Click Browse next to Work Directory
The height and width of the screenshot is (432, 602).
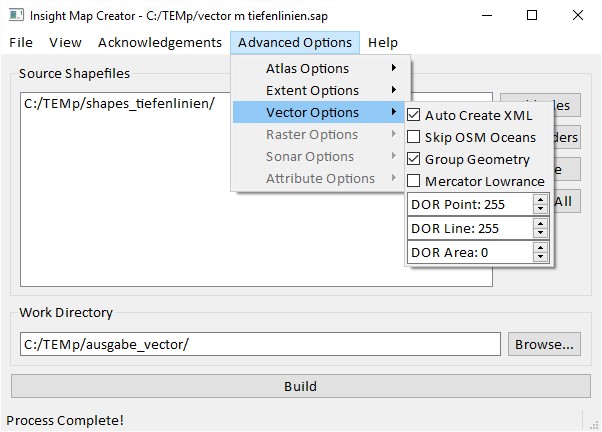pyautogui.click(x=544, y=345)
